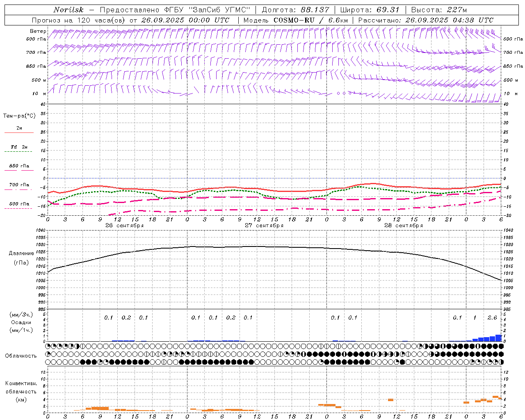The image size is (525, 420).
Task: Select the Прогноз на 120 часа(ов) text
Action: click(x=79, y=20)
